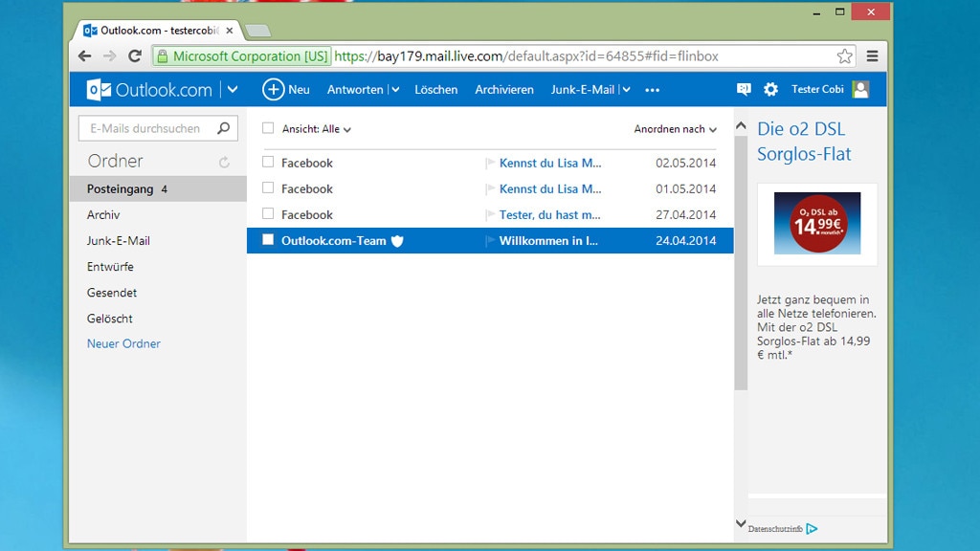This screenshot has width=980, height=551.
Task: Click the 24.04.2014 date text
Action: pos(685,240)
